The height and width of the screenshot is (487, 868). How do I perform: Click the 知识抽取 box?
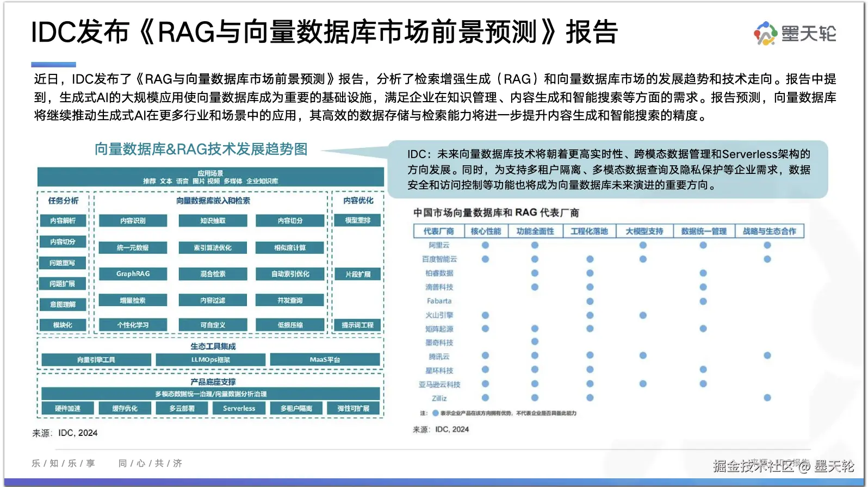(x=213, y=221)
